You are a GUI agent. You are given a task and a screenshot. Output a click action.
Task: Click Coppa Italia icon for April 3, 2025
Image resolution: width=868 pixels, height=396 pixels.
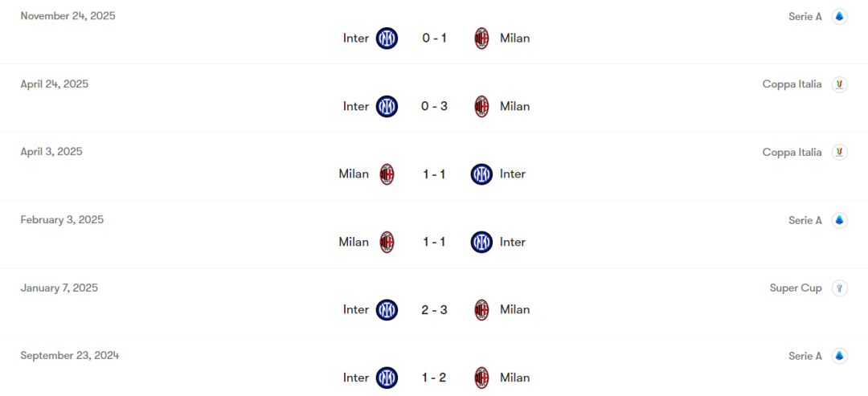(839, 153)
